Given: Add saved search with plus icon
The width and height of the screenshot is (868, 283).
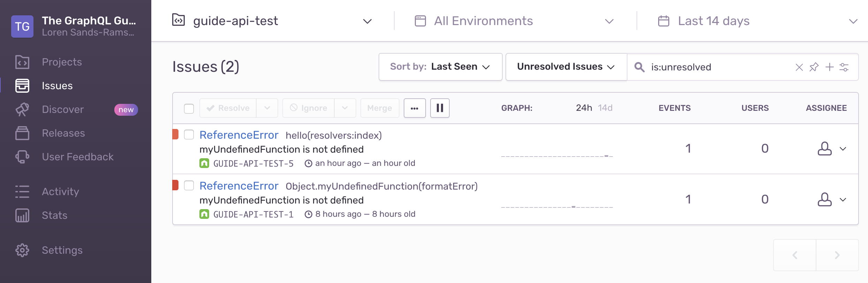Looking at the screenshot, I should pyautogui.click(x=830, y=67).
